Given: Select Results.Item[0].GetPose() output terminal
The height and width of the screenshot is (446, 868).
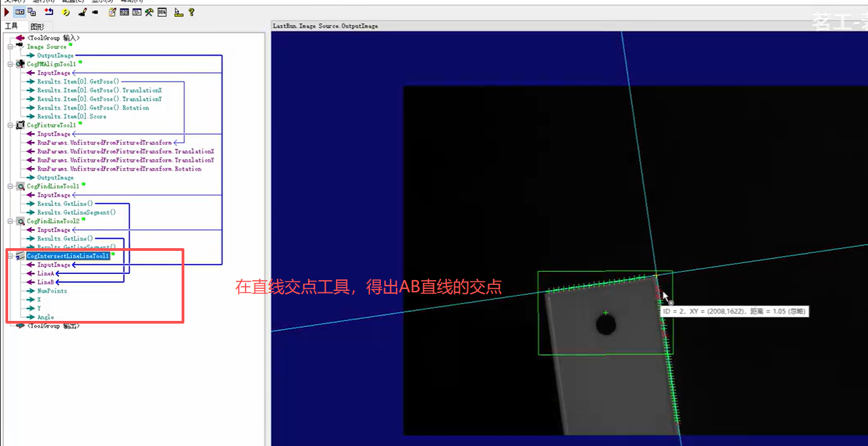Looking at the screenshot, I should pos(78,82).
